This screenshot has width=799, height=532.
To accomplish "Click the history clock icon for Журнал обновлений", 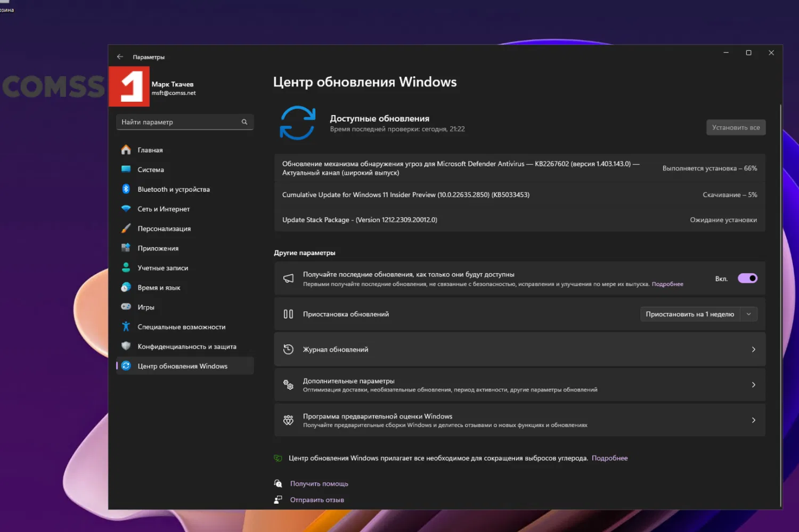I will 288,349.
